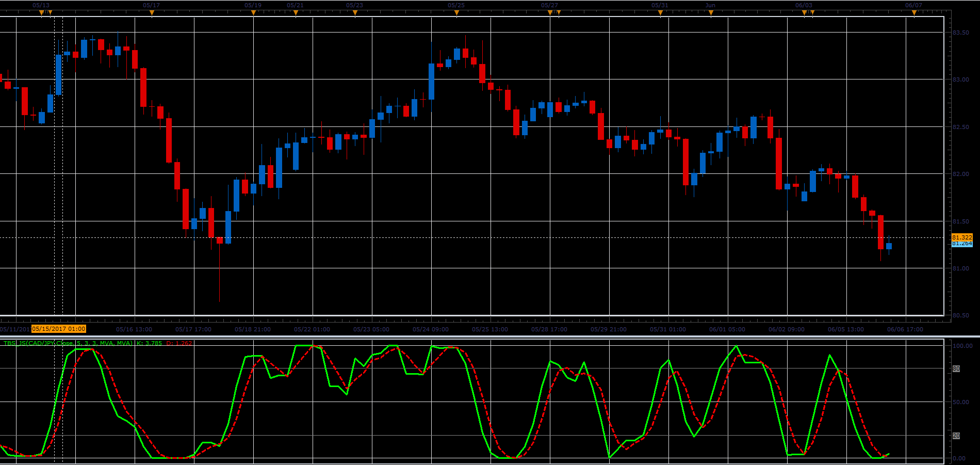Viewport: 980px width, 465px height.
Task: Click the orange marker under 05/21 date
Action: 296,13
